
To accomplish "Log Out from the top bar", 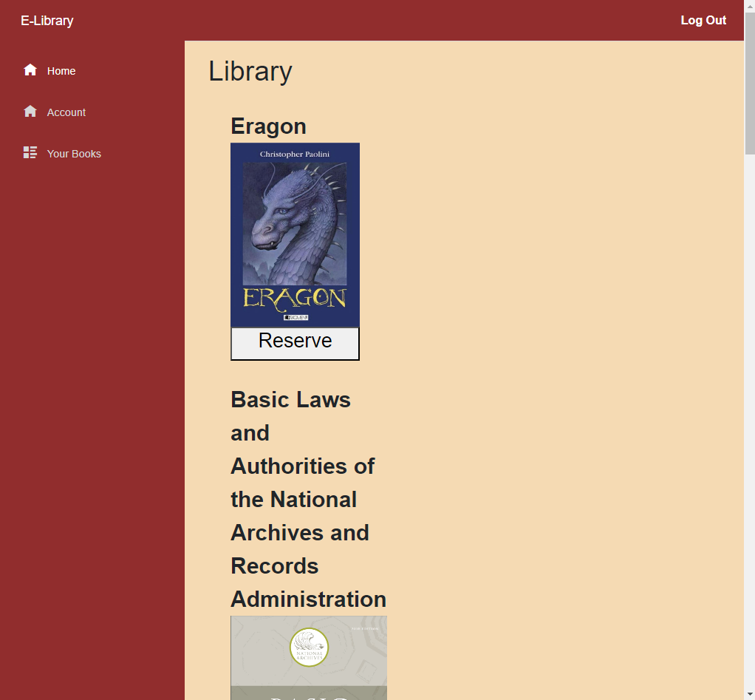I will (x=703, y=21).
